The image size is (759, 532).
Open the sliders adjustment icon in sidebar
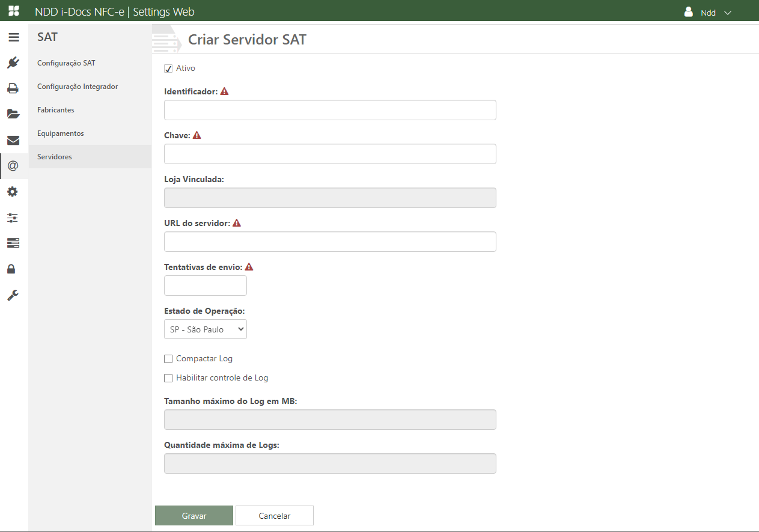[x=13, y=218]
